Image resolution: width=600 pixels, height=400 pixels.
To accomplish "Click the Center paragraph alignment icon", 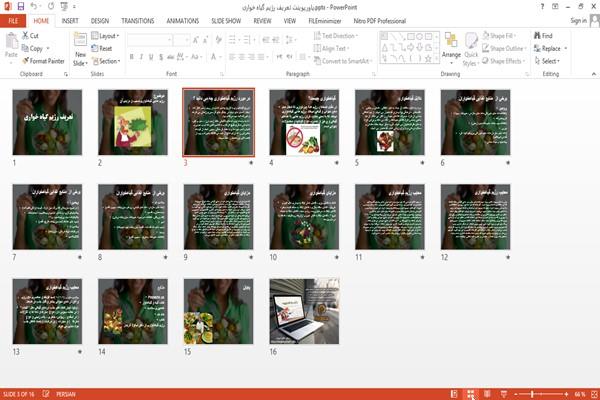I will click(241, 57).
